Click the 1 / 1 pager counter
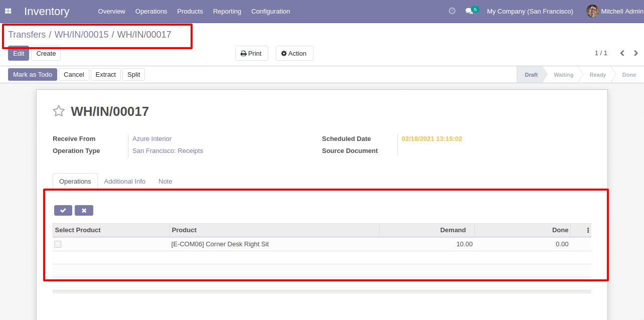Screen dimensions: 644x320 (601, 53)
